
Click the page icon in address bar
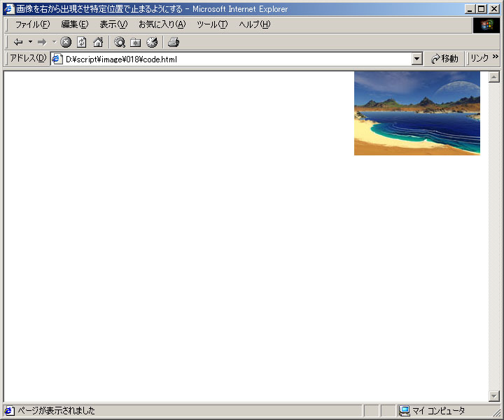pos(57,59)
